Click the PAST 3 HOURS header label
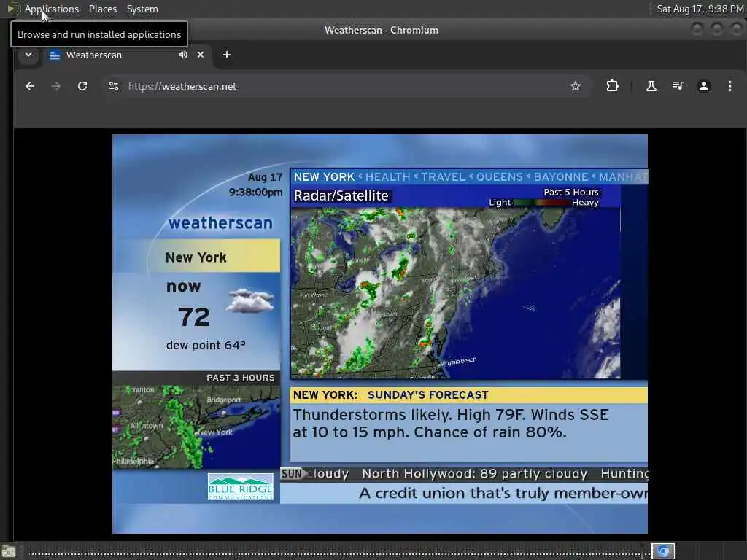This screenshot has width=747, height=560. click(241, 378)
